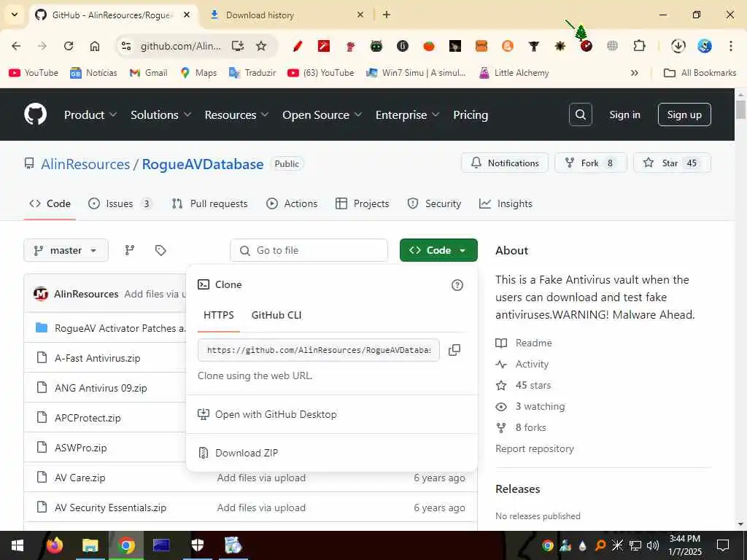This screenshot has height=560, width=747.
Task: Click the clone URL text field
Action: (x=318, y=350)
